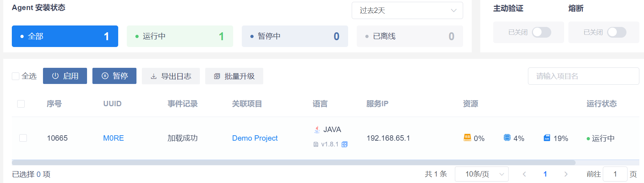This screenshot has width=644, height=183.
Task: Open the 过去2天 time range dropdown
Action: click(x=407, y=10)
